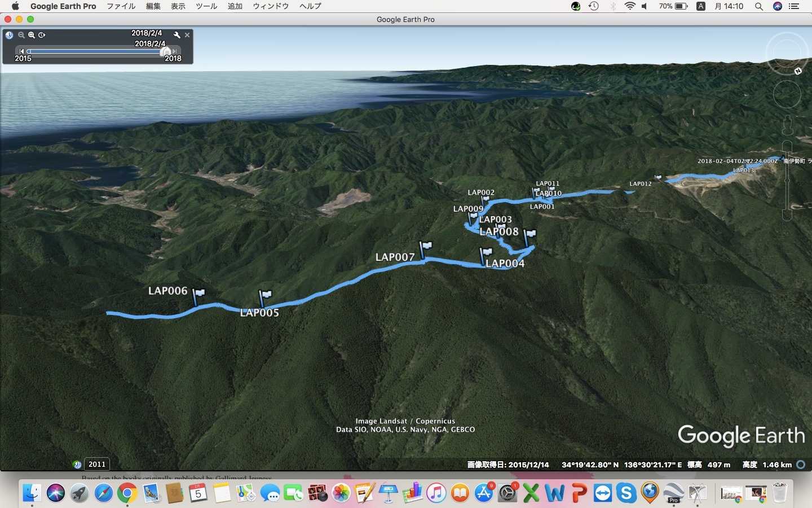Click the 2011 historical imagery button
This screenshot has height=508, width=812.
click(96, 464)
